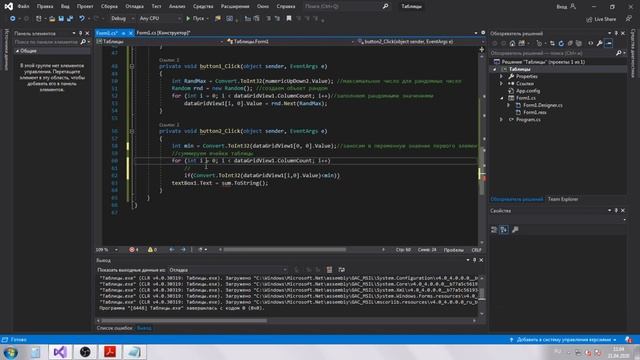Toggle Show All Files in Solution Explorer
The image size is (640, 360).
pyautogui.click(x=578, y=43)
